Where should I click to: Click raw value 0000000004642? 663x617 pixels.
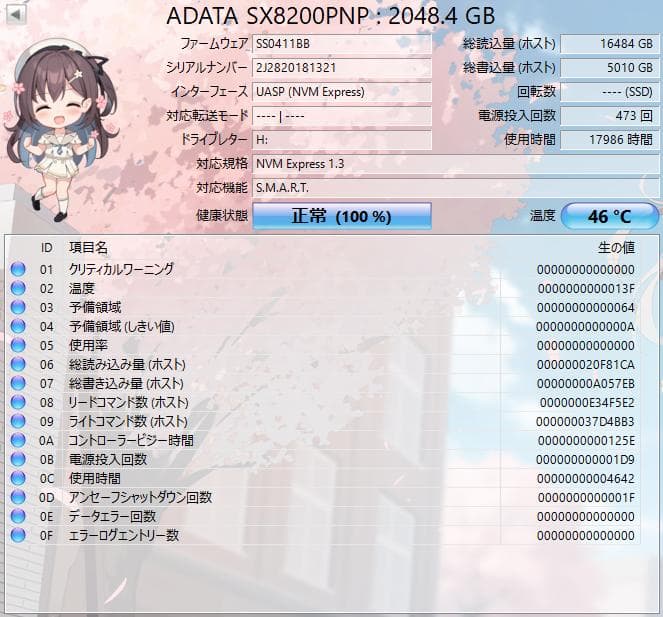click(x=586, y=479)
